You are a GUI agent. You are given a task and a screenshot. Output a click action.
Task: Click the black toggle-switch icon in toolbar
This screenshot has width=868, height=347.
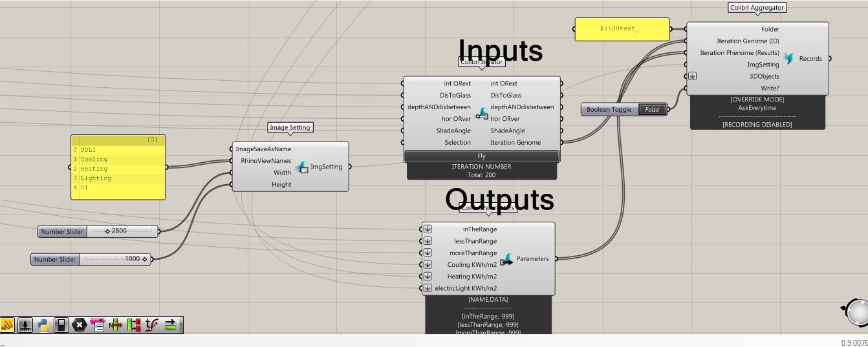coord(61,325)
